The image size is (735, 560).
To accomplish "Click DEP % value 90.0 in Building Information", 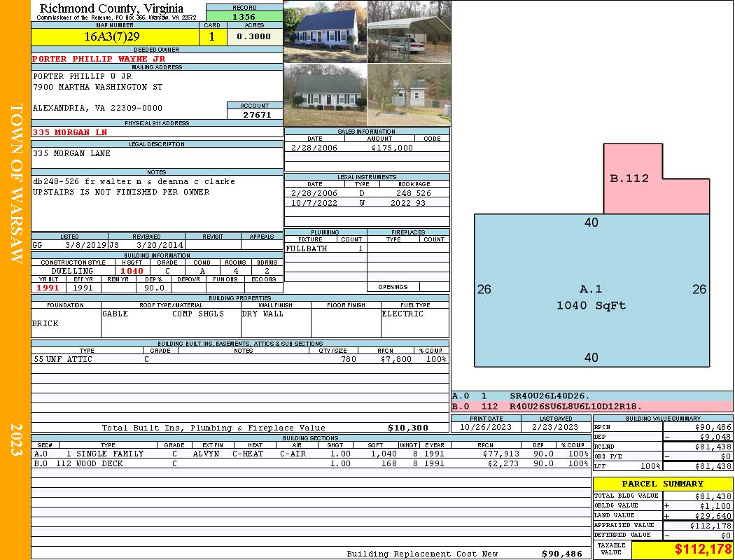I will (154, 288).
